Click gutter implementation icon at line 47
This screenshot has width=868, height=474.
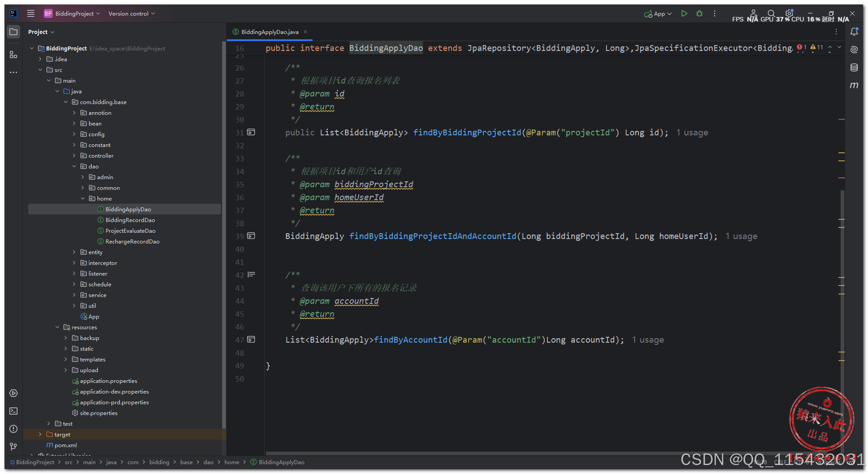[251, 340]
